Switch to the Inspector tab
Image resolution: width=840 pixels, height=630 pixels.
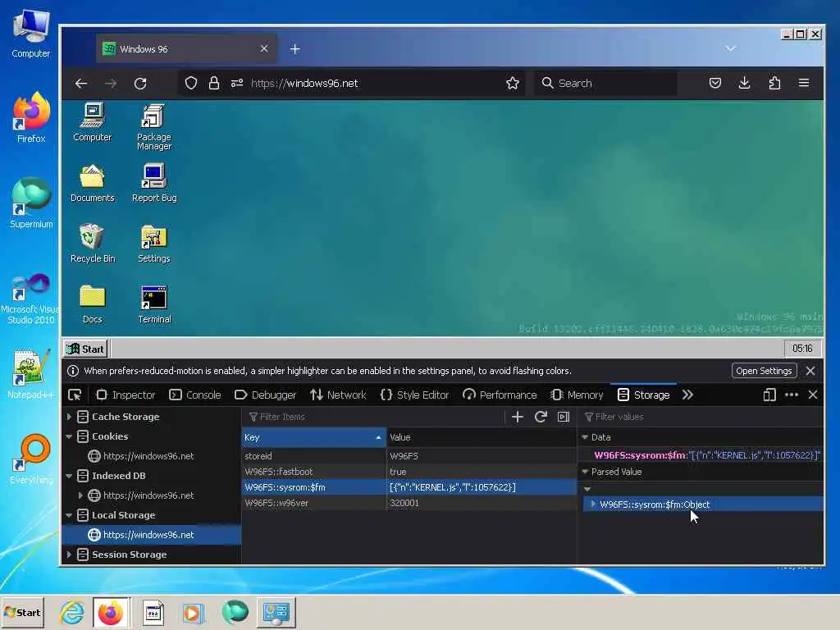[126, 395]
